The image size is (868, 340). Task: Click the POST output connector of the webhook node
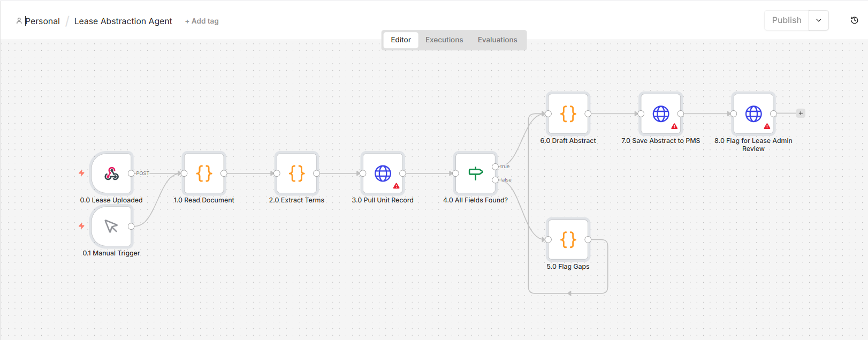(131, 173)
